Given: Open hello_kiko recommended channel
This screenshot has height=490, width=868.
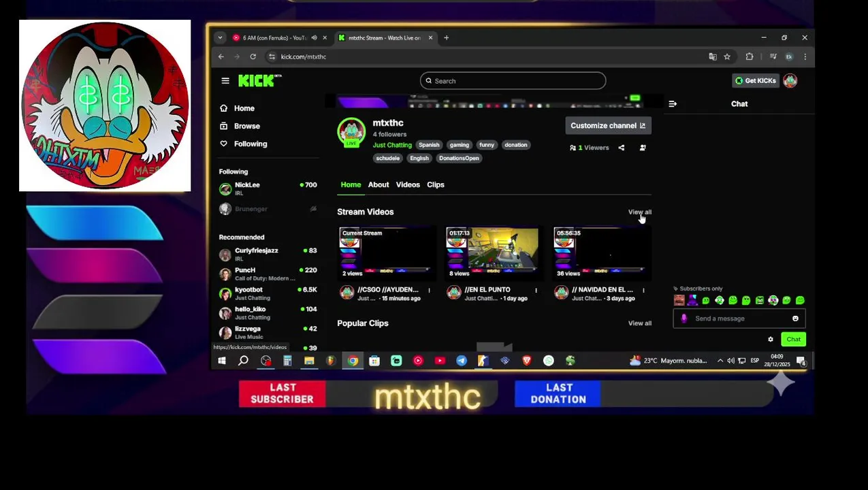Looking at the screenshot, I should pos(268,313).
